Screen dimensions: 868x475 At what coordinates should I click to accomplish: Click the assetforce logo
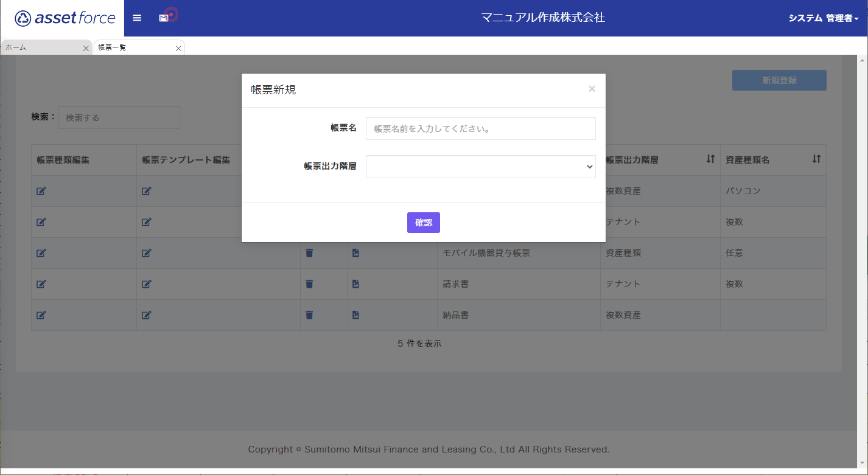click(65, 18)
